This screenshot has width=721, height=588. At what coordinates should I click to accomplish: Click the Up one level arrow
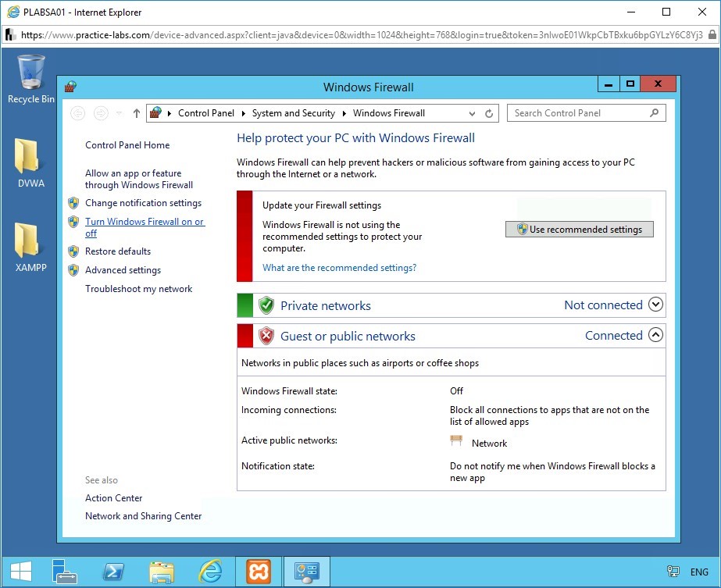click(136, 113)
